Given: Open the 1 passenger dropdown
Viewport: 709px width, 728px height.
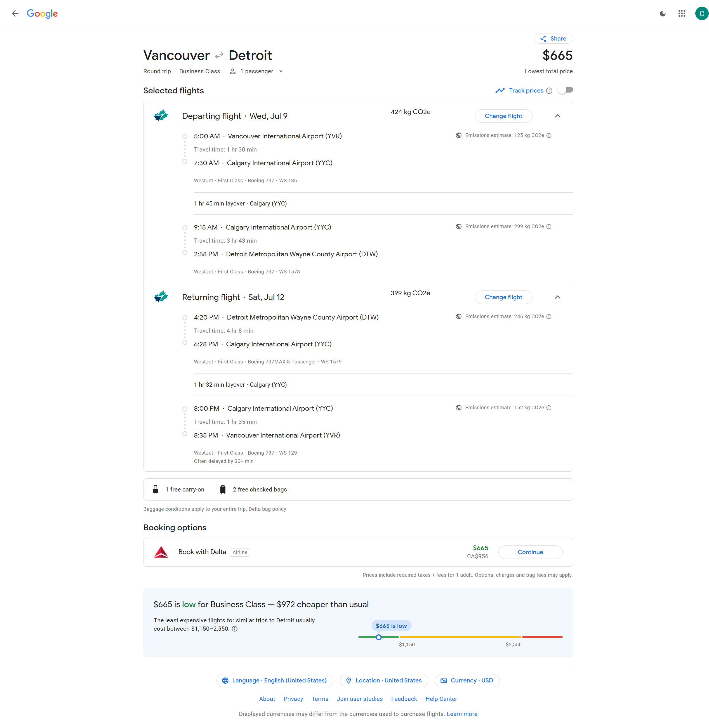Looking at the screenshot, I should 256,72.
